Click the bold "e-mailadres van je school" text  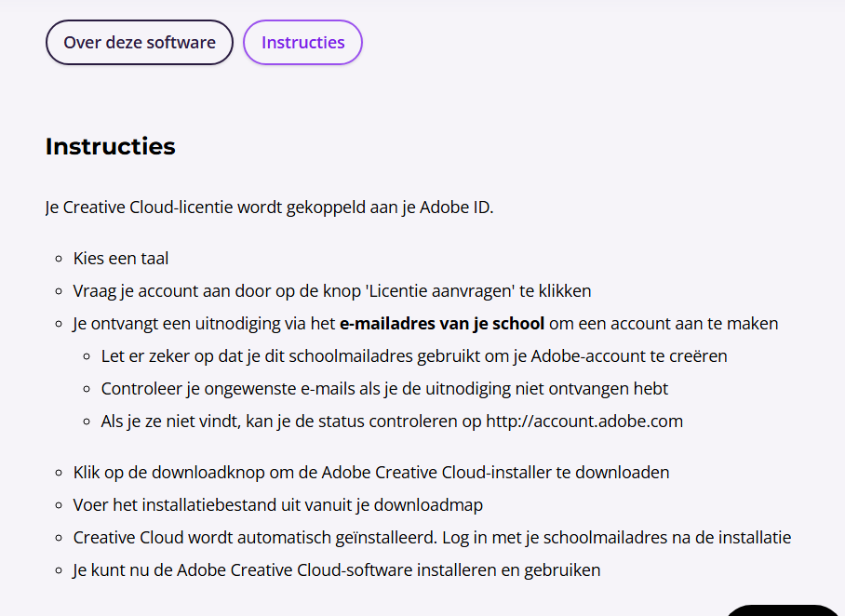pos(442,325)
